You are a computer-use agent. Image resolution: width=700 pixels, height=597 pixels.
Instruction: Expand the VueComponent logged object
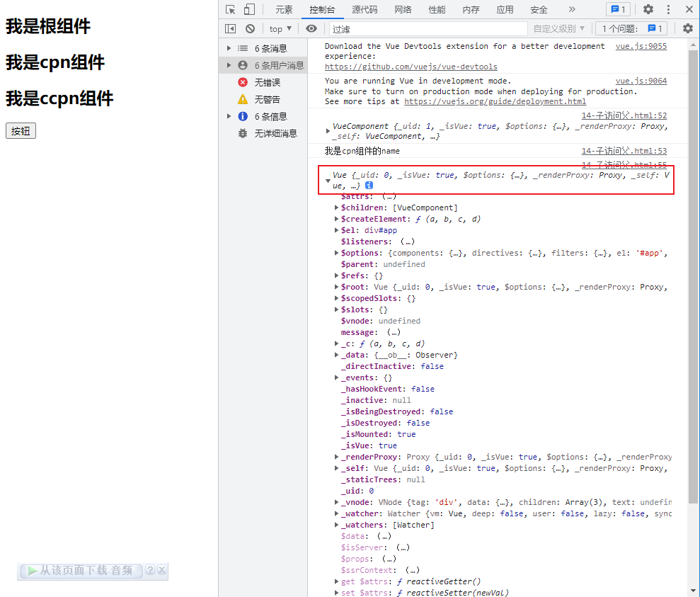pyautogui.click(x=328, y=131)
